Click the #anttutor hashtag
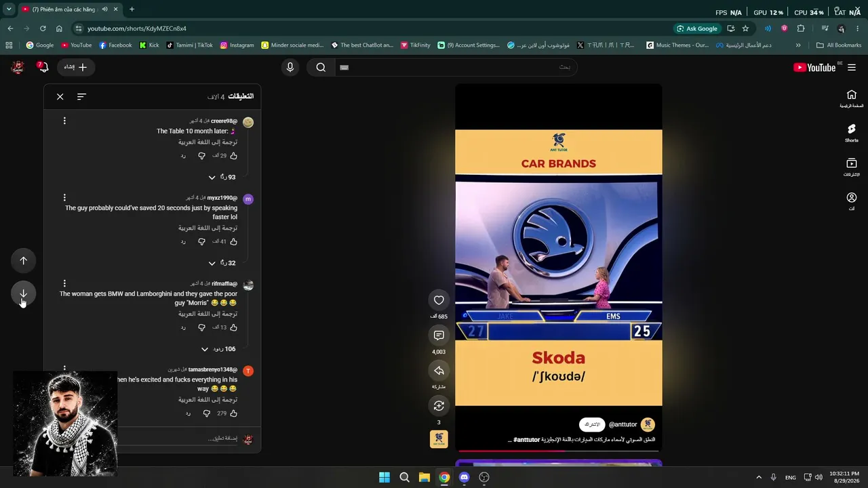Image resolution: width=868 pixels, height=488 pixels. [527, 440]
